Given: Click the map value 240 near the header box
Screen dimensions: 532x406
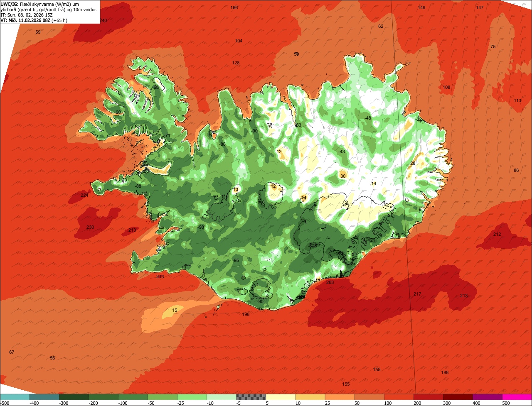Looking at the screenshot, I should point(103,20).
